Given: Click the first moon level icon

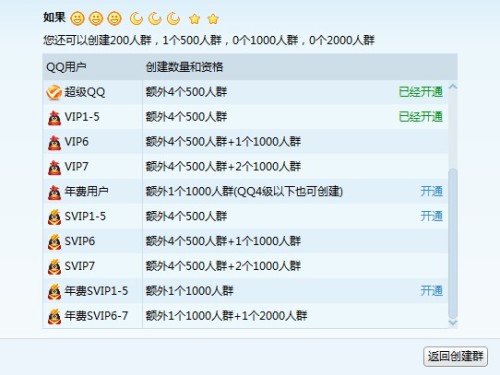Looking at the screenshot, I should click(136, 19).
